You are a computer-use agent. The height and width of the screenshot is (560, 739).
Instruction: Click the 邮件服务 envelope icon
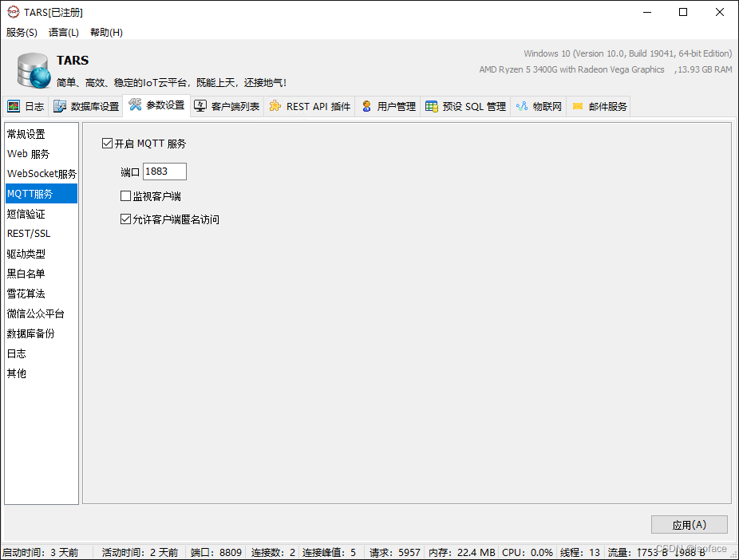pos(577,106)
